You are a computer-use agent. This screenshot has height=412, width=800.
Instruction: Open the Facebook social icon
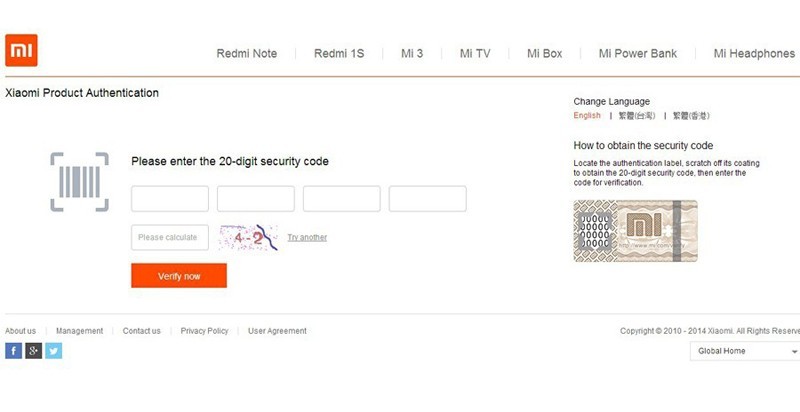[x=13, y=350]
